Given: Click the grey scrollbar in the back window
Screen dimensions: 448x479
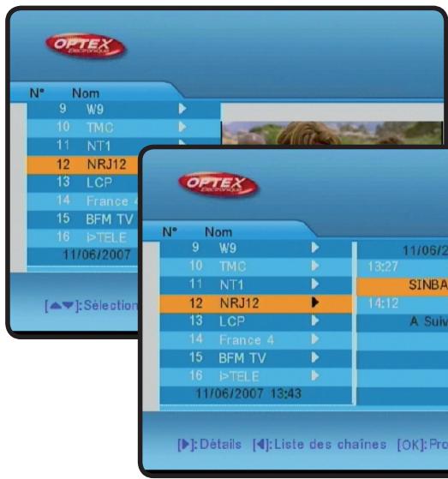Looking at the screenshot, I should tap(19, 187).
